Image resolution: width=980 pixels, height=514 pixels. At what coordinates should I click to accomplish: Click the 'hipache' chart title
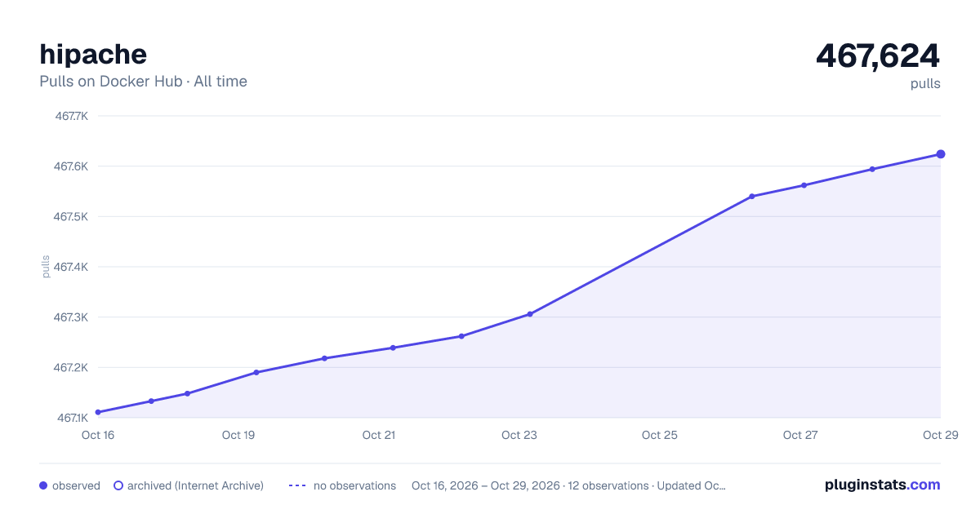tap(93, 54)
